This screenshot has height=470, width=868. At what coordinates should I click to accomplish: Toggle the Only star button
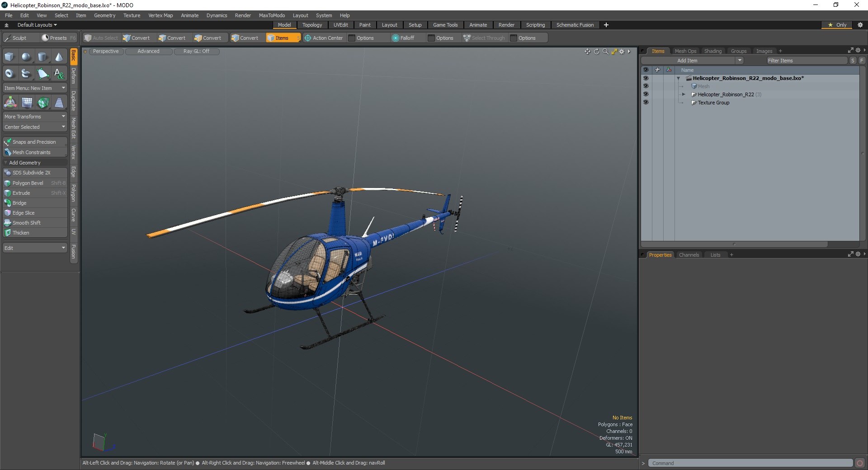coord(837,25)
